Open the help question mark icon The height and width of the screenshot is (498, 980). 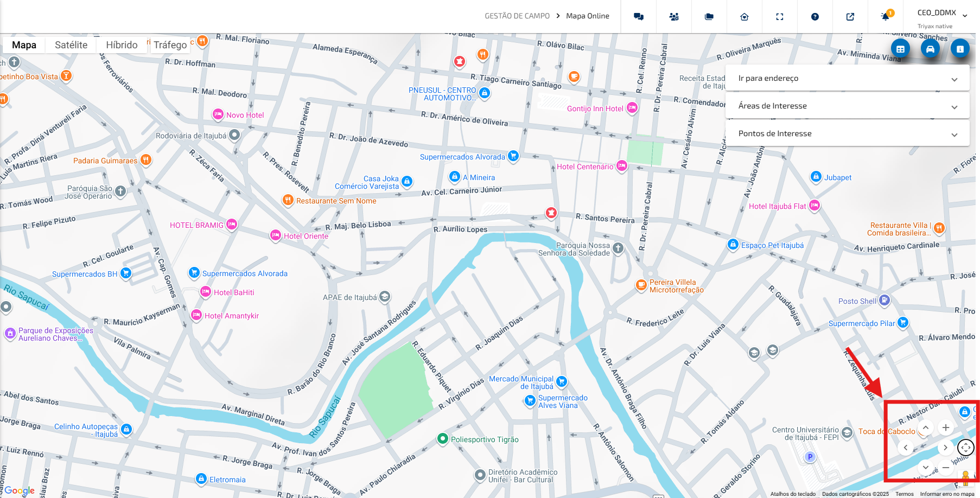coord(815,17)
